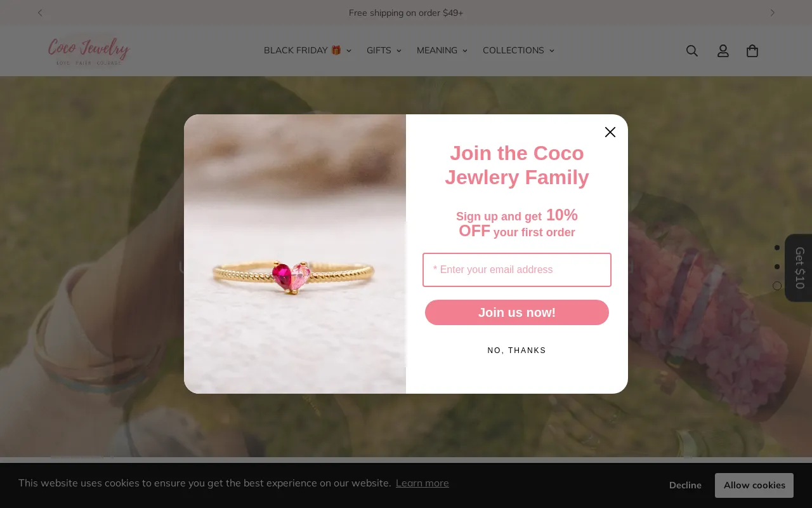The width and height of the screenshot is (812, 508).
Task: Open the Get $10 side tab
Action: (799, 267)
